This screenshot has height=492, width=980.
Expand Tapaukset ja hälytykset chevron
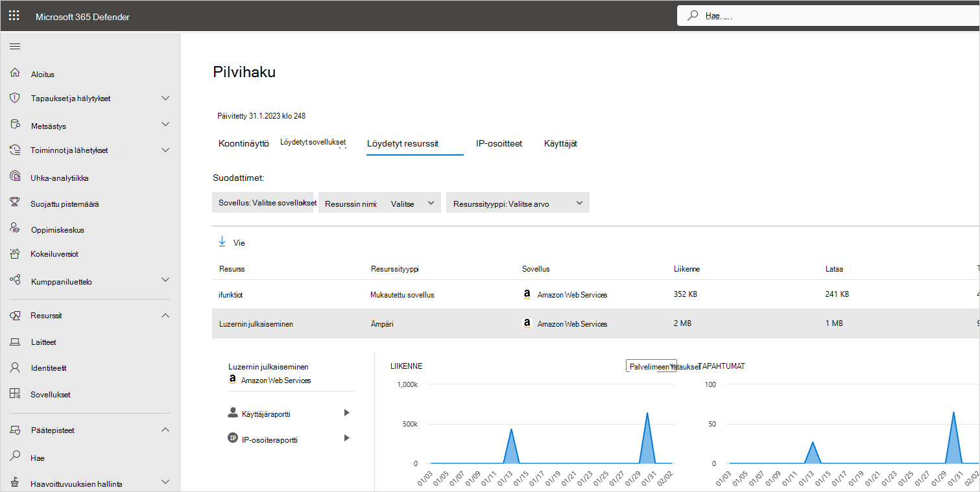(x=165, y=98)
